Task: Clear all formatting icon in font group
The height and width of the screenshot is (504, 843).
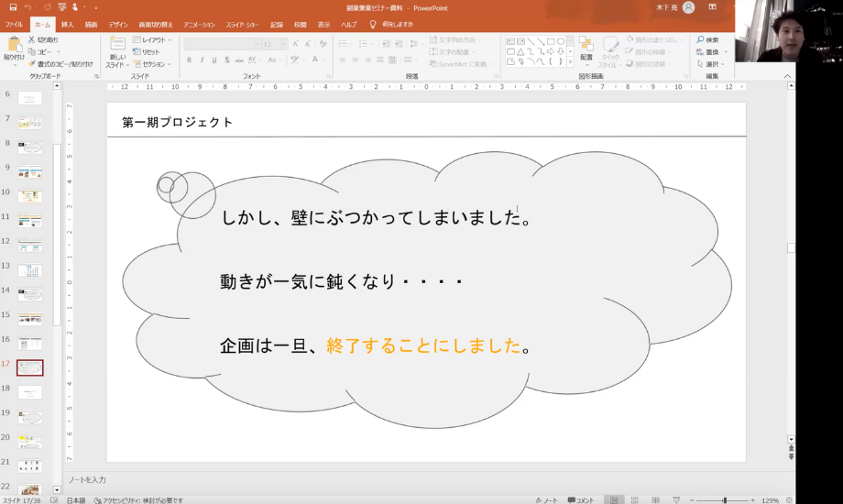Action: [x=323, y=44]
